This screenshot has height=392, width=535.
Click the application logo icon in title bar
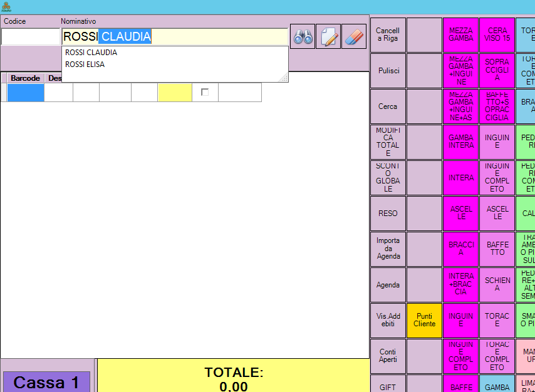(6, 7)
